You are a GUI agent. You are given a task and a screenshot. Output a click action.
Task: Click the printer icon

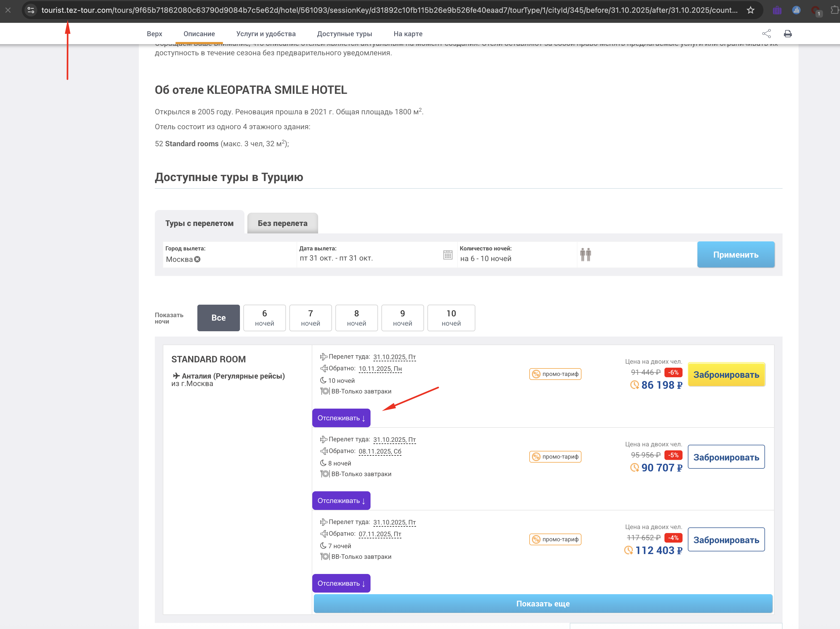[x=788, y=34]
